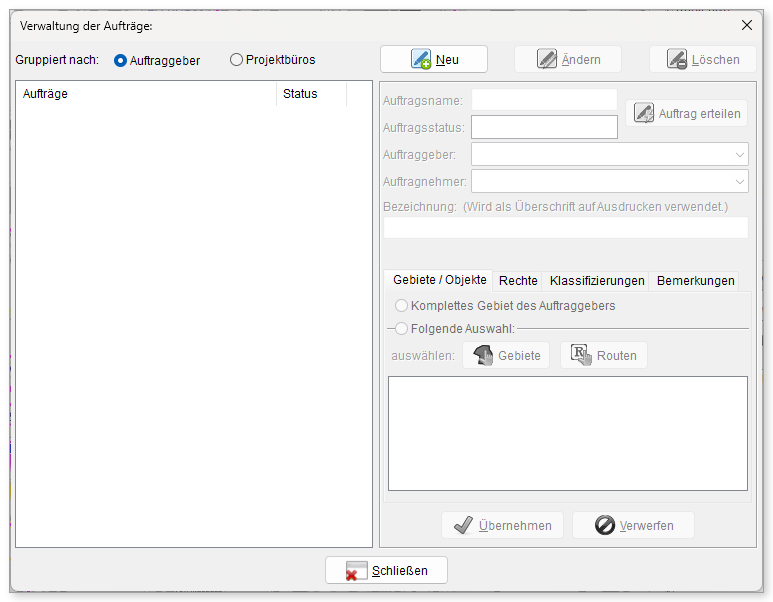Open the Bemerkungen tab
773x602 pixels.
click(695, 281)
